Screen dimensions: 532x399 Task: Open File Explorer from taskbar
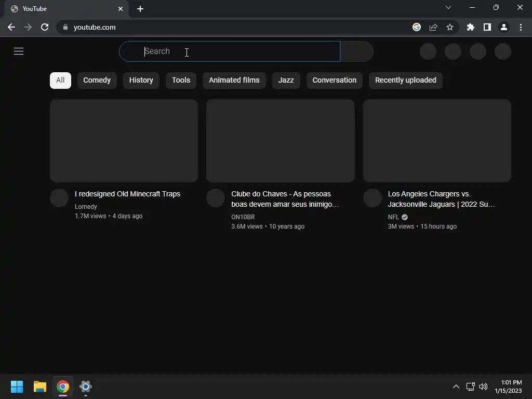tap(39, 387)
